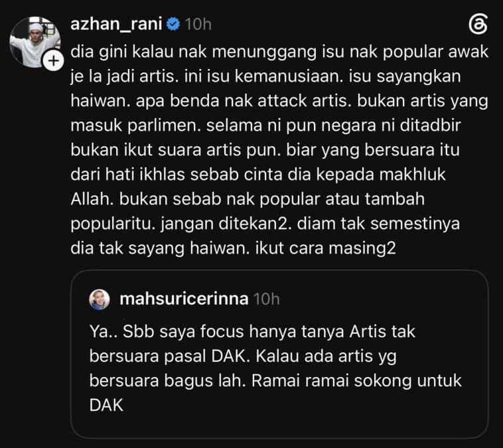
Task: Click the 'Ya.. Sbb saya focus' line
Action: point(167,331)
